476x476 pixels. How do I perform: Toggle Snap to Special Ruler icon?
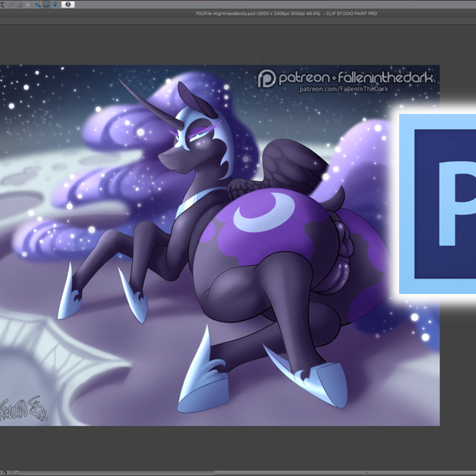point(46,5)
